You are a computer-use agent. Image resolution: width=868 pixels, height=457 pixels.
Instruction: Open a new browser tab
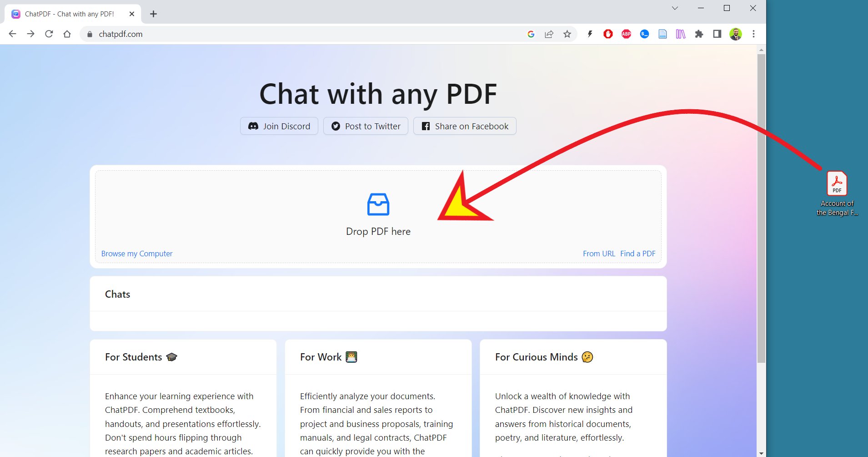click(x=153, y=14)
